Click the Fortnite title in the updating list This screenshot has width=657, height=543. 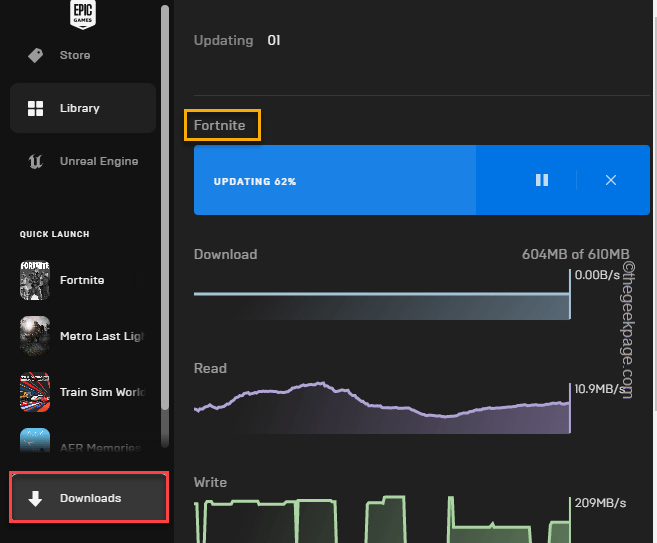click(x=220, y=125)
